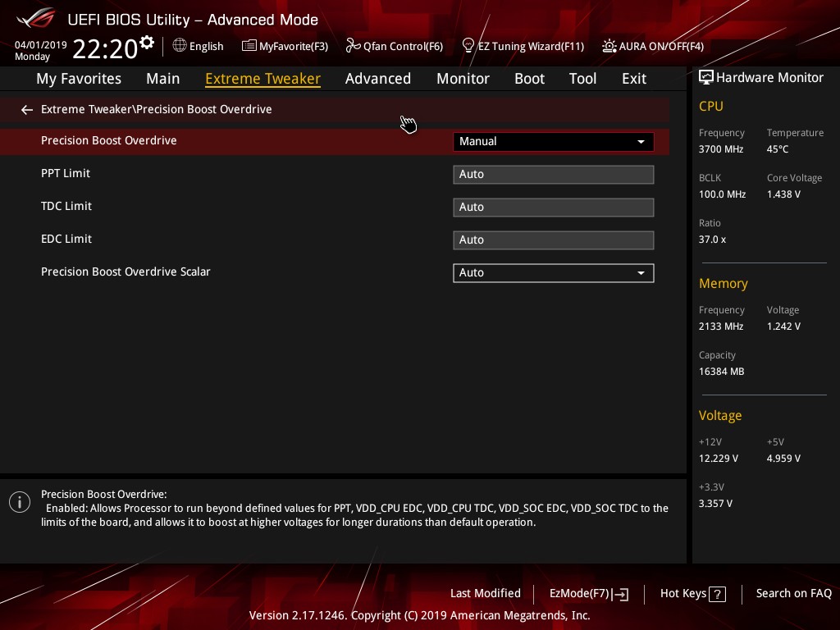Screen dimensions: 840x630
Task: Click MyFavorite(F3) label
Action: pos(294,46)
